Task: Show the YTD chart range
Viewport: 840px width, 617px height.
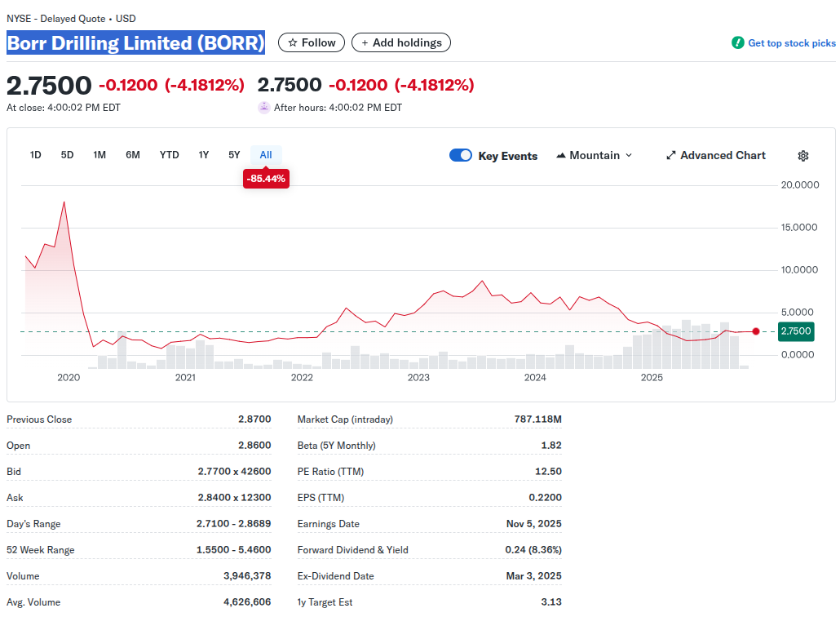Action: [169, 155]
